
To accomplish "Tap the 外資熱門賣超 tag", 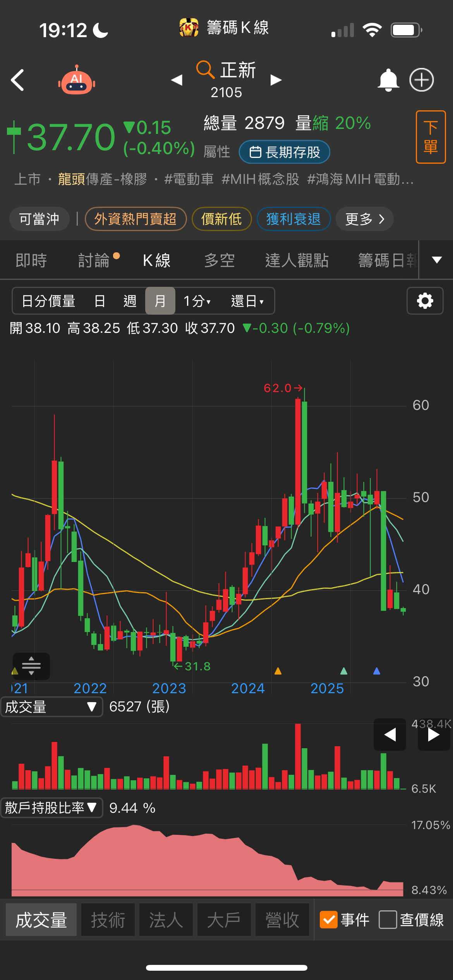I will coord(136,219).
